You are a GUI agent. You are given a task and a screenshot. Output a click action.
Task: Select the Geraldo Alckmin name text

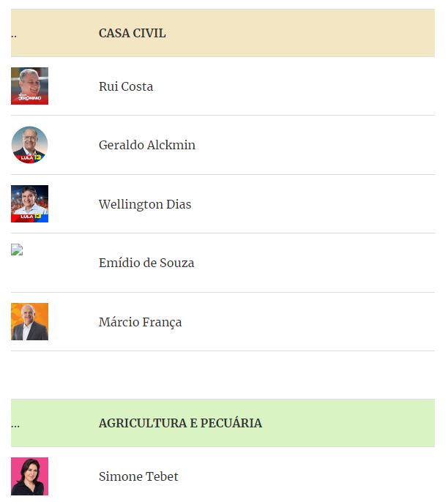click(x=147, y=145)
